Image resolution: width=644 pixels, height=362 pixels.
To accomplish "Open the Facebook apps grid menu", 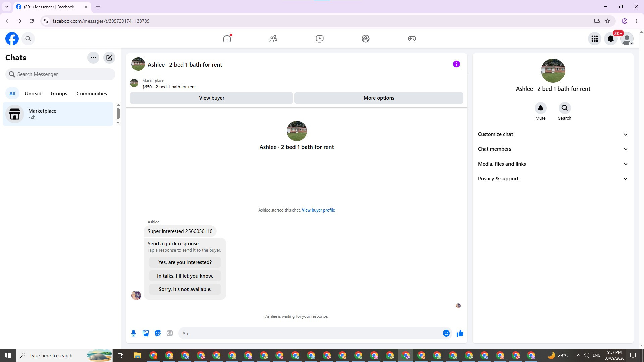I will coord(594,39).
